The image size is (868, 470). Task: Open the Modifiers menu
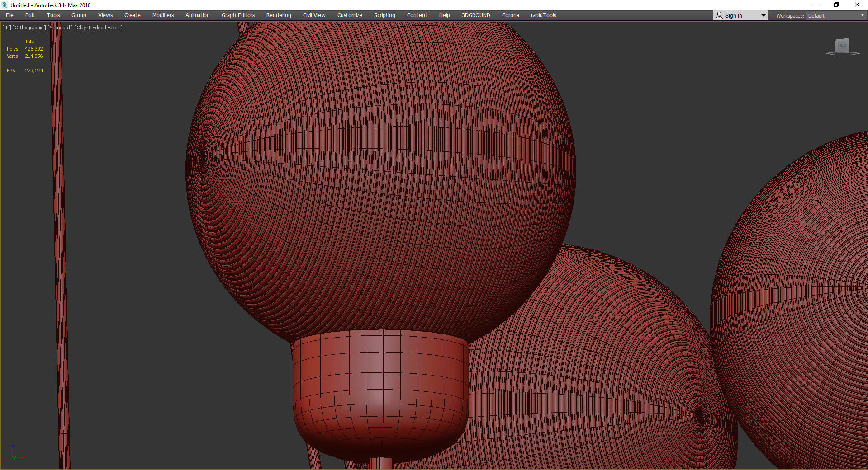pos(163,15)
